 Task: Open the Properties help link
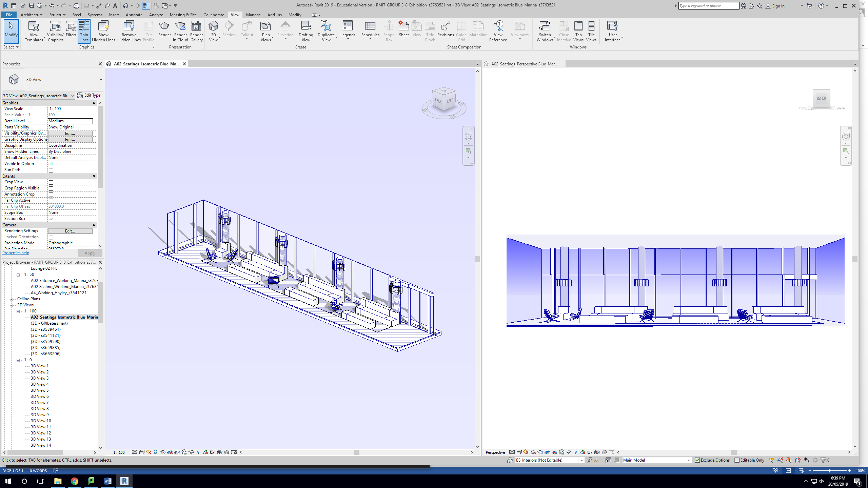[16, 253]
